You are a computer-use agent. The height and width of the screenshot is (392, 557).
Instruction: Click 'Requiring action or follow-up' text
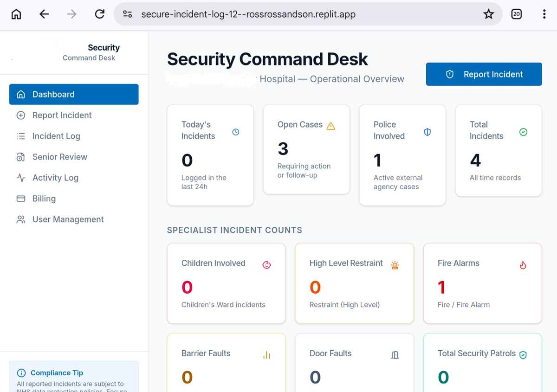pos(304,171)
